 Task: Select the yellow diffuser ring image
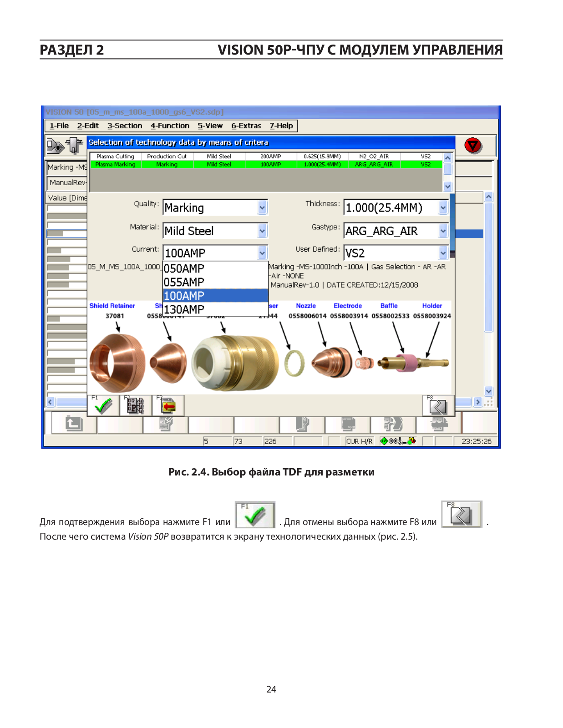pos(294,363)
